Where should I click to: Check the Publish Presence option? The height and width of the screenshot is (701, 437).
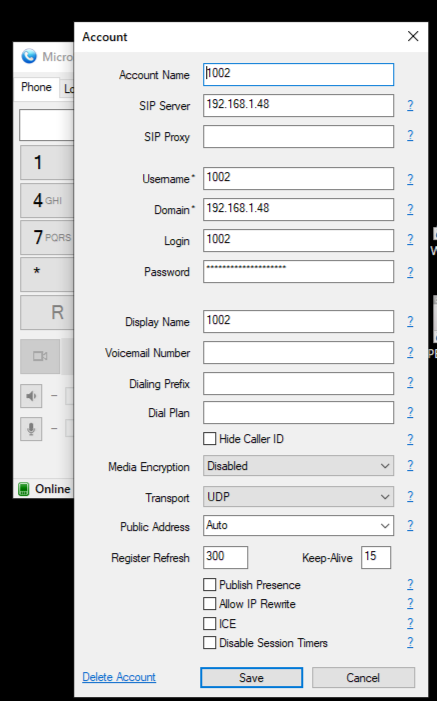click(x=209, y=584)
